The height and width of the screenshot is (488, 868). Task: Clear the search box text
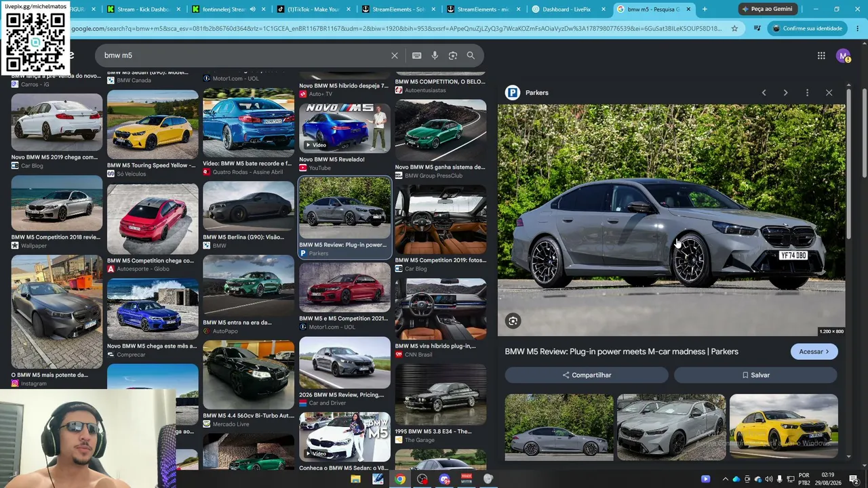click(x=395, y=56)
